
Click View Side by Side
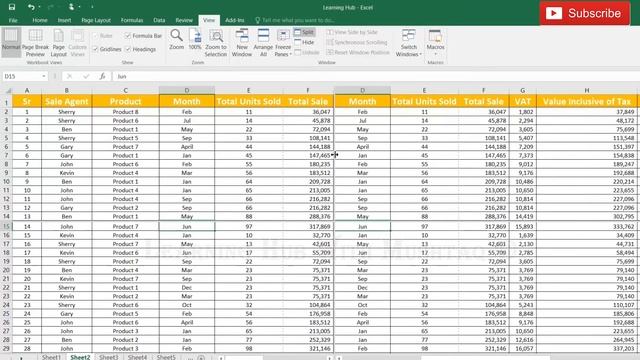point(352,32)
